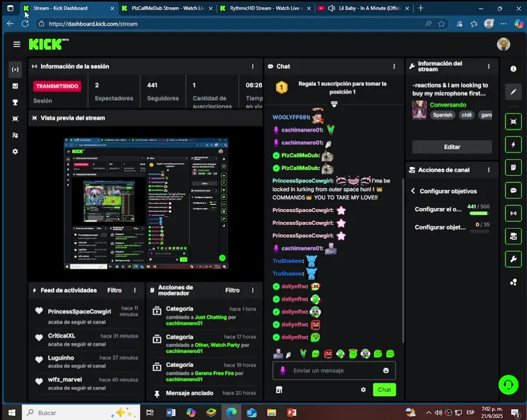The image size is (527, 420).
Task: Open options of Información del stream panel
Action: tap(488, 66)
